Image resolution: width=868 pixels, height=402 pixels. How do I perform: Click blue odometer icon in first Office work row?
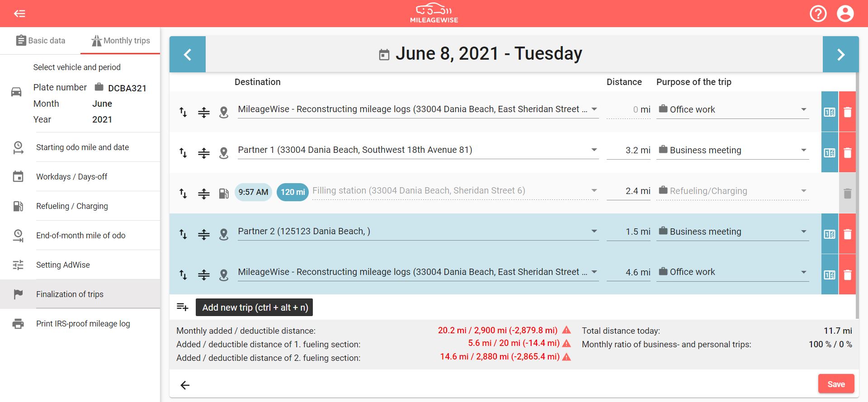tap(830, 112)
